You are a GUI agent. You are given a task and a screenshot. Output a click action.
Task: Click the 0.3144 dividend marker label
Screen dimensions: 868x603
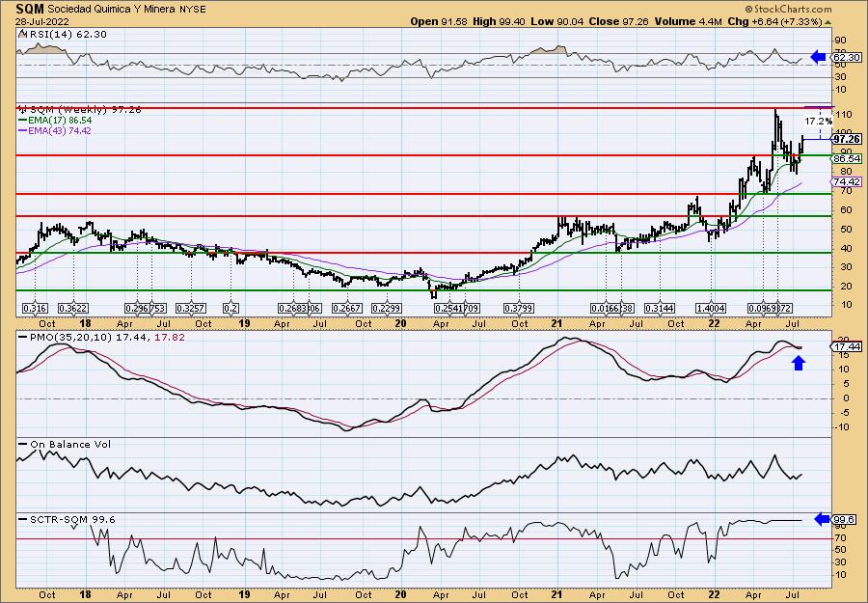point(660,308)
